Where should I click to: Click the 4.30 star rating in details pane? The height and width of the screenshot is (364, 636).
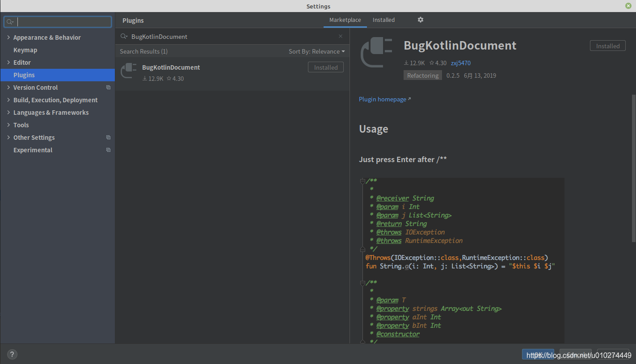(438, 63)
